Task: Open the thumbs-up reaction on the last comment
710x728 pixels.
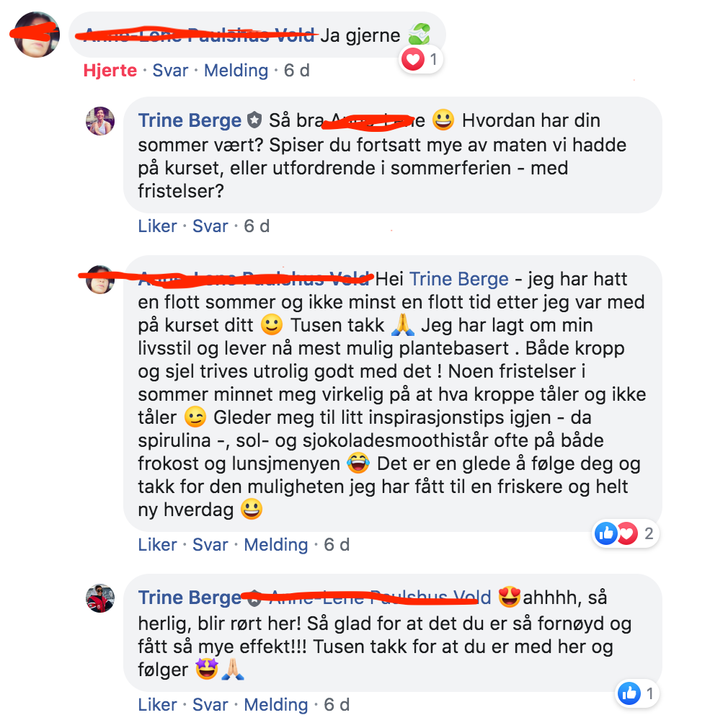Action: click(636, 693)
